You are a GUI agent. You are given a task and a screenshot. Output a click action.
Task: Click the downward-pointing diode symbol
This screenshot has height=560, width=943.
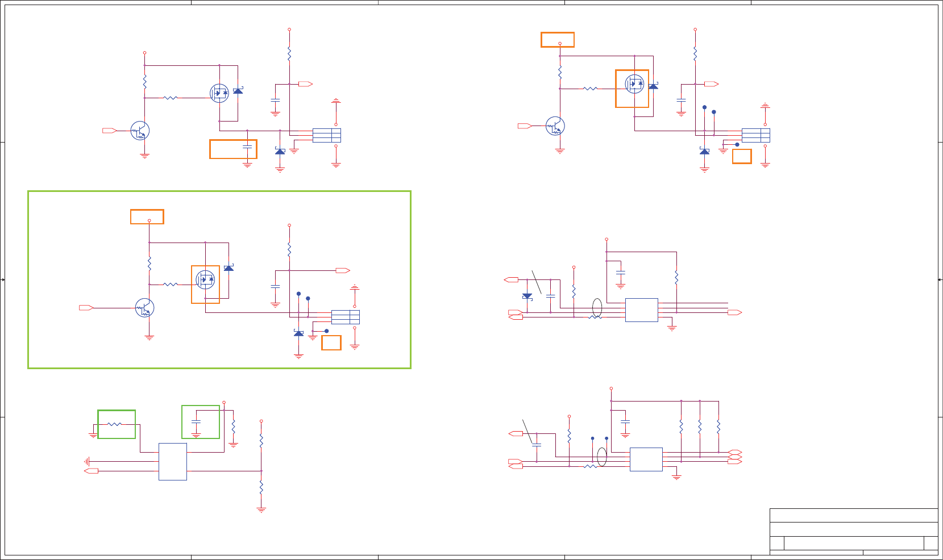[x=527, y=296]
